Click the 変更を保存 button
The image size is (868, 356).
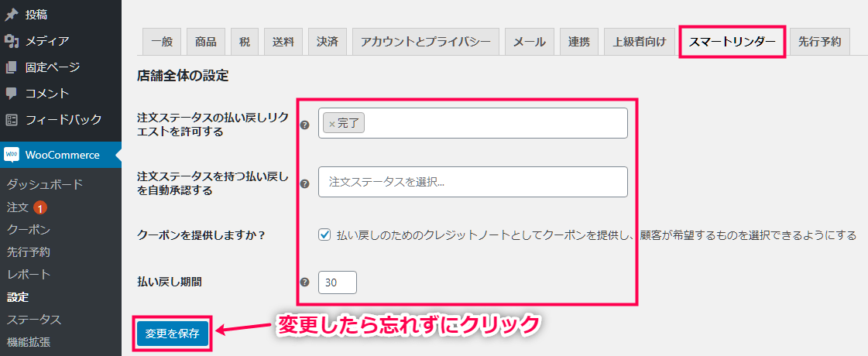172,334
